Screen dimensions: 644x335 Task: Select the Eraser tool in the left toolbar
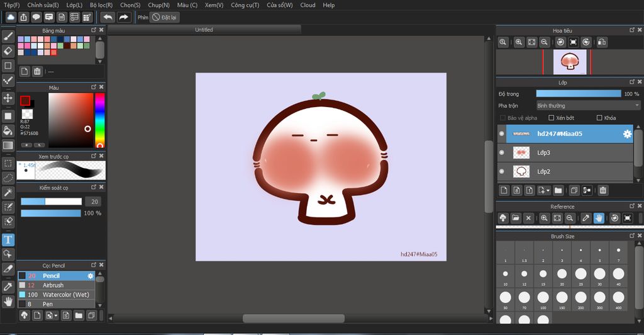tap(8, 51)
